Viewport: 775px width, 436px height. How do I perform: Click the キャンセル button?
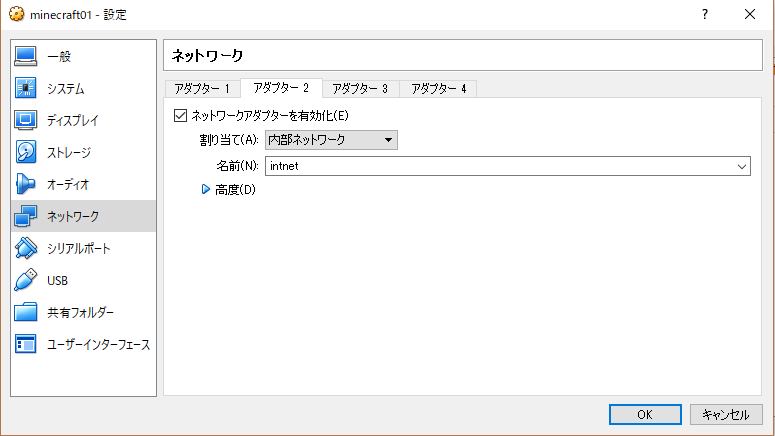tap(726, 414)
